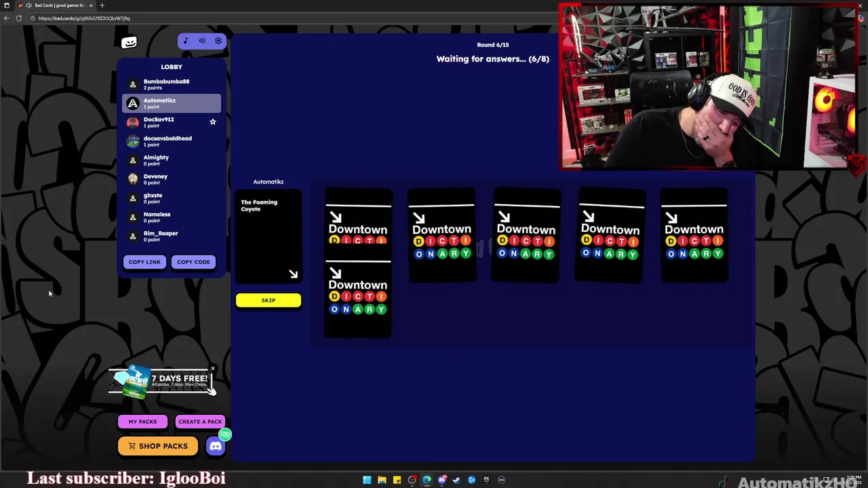Open browser tab actions menu icon
Image resolution: width=868 pixels, height=488 pixels.
point(7,5)
